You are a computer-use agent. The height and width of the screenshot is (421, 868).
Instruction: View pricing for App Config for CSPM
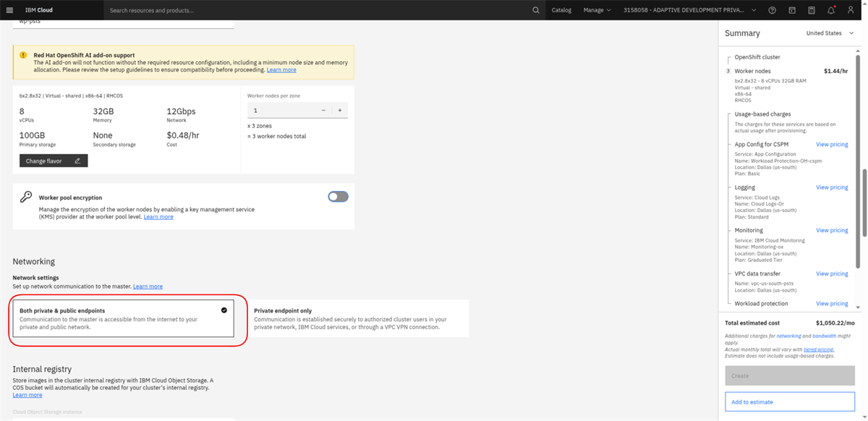click(832, 145)
